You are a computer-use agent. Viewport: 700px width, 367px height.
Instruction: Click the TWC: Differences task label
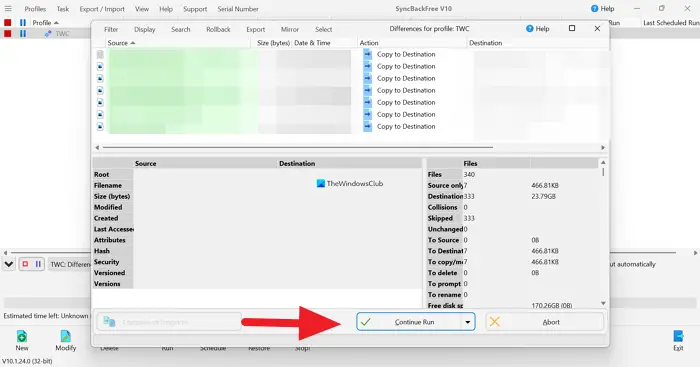[70, 264]
